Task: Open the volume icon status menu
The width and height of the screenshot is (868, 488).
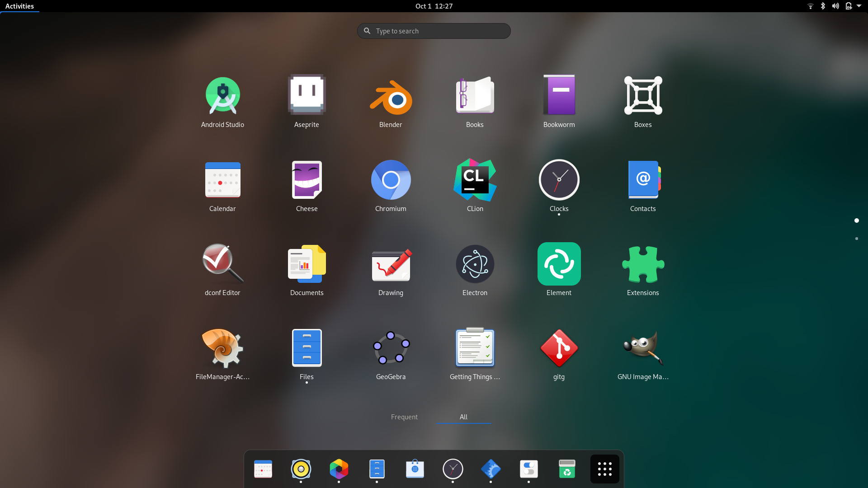Action: click(x=835, y=6)
